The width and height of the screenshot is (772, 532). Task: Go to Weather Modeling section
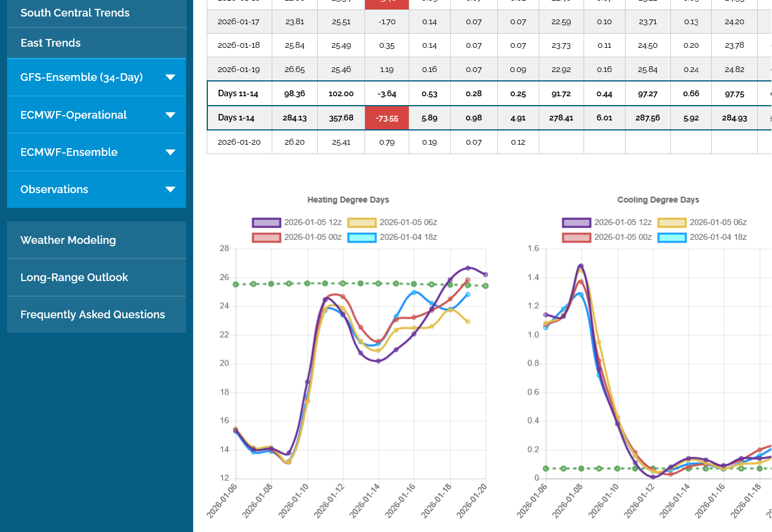(68, 240)
